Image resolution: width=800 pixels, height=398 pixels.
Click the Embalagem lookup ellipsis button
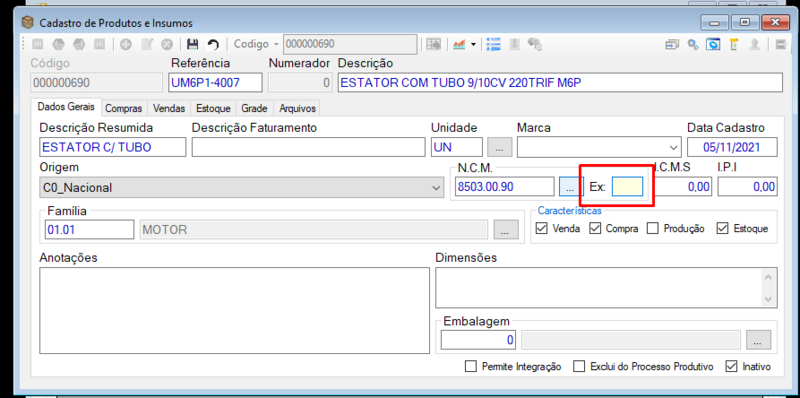[758, 339]
